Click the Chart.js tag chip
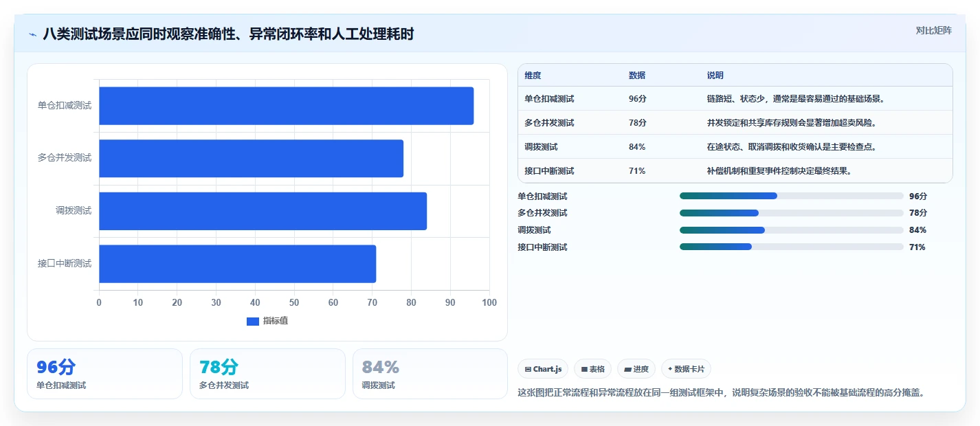 click(543, 369)
